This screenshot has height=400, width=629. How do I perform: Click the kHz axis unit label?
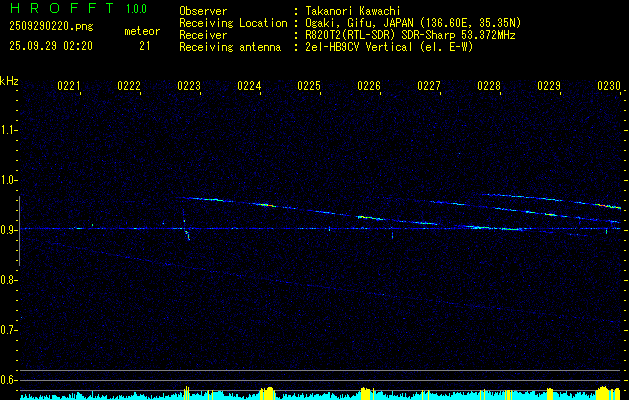click(x=9, y=81)
